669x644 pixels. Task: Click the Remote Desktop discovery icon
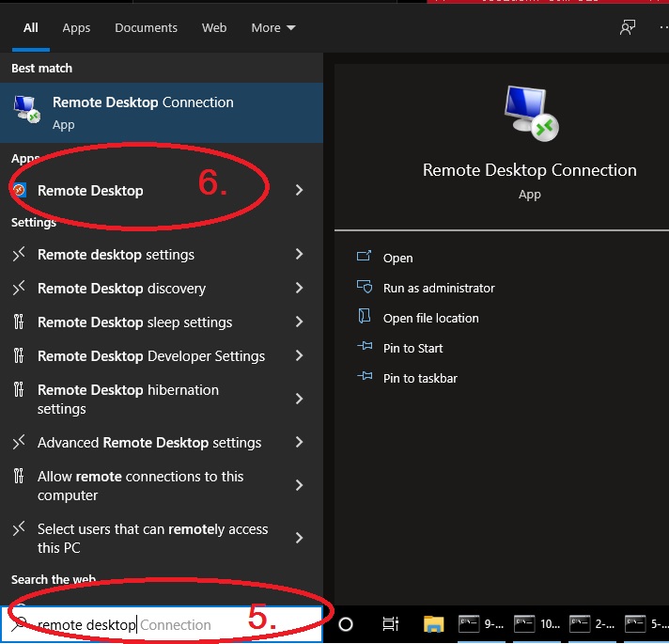pos(19,288)
